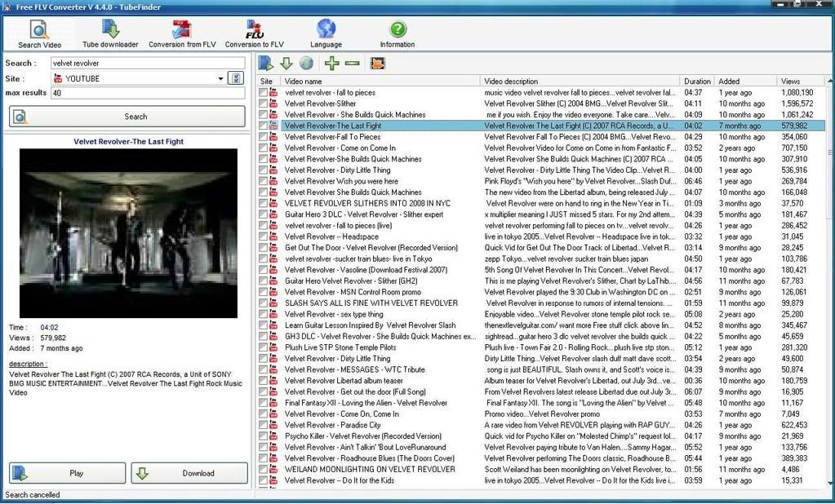The height and width of the screenshot is (504, 835).
Task: Sort results by the Added column header
Action: 745,82
